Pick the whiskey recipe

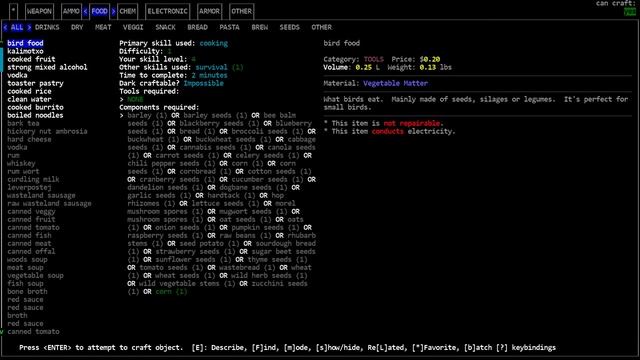tap(21, 164)
